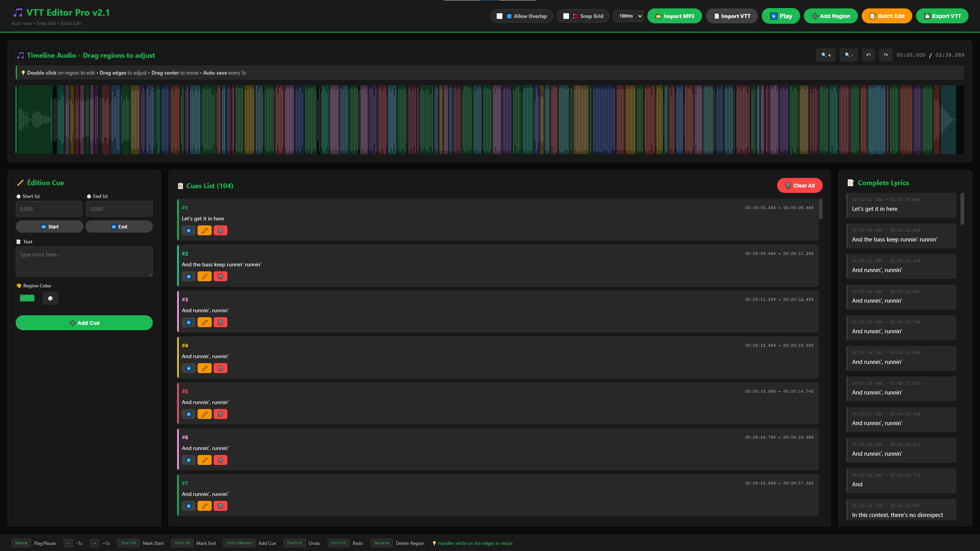The height and width of the screenshot is (551, 980).
Task: Delete cue #7 using the trash icon
Action: [220, 506]
